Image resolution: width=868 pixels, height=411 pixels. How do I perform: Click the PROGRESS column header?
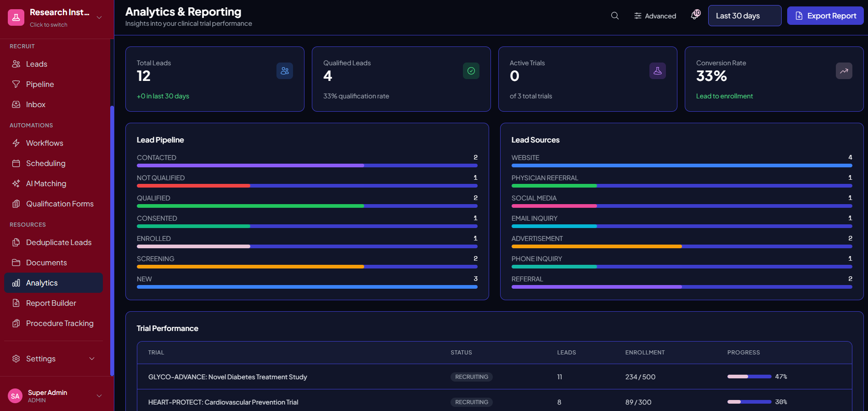(744, 353)
